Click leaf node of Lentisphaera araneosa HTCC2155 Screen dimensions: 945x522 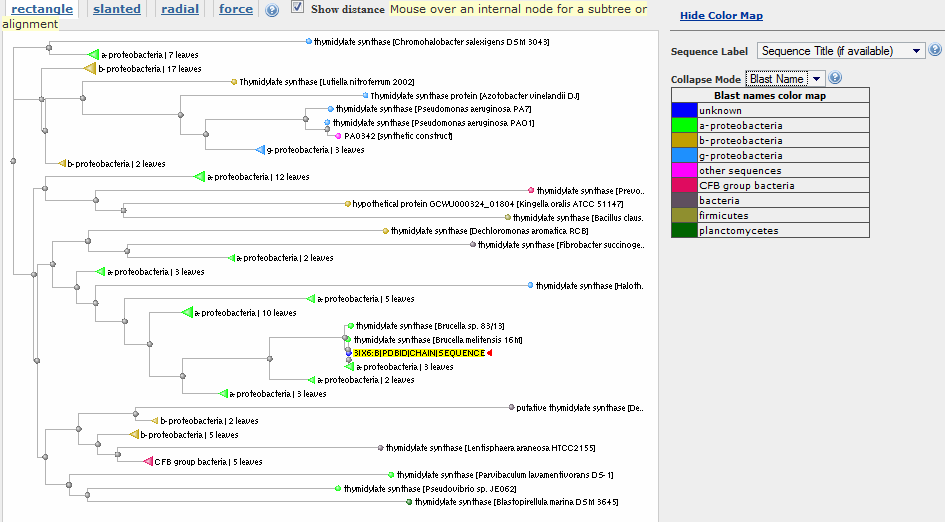point(380,448)
